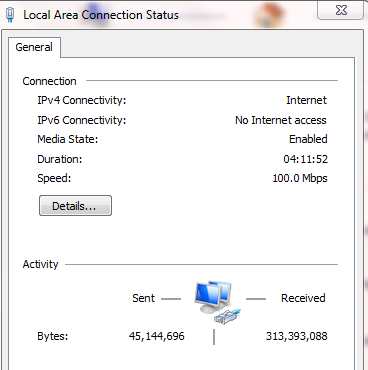Click the received bytes value 313,393,088
Screen dimensions: 368x370
point(296,336)
